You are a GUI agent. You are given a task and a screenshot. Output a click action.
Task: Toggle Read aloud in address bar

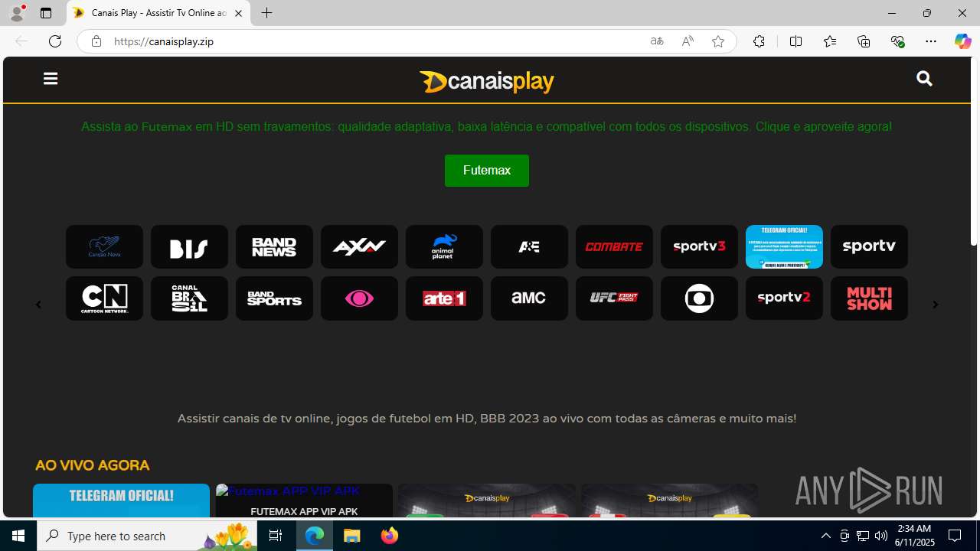point(688,41)
